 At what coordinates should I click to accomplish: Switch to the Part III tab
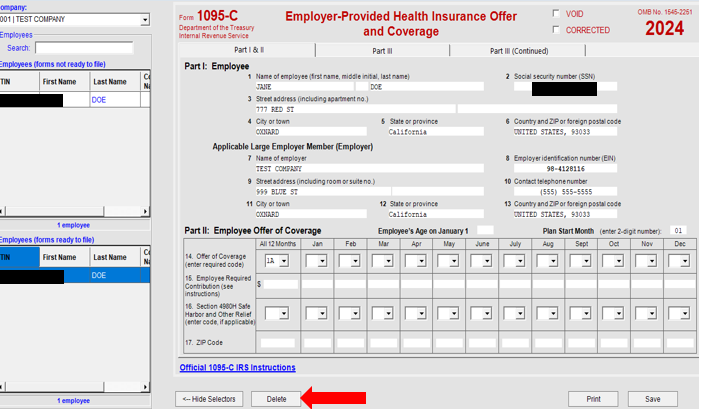[382, 51]
